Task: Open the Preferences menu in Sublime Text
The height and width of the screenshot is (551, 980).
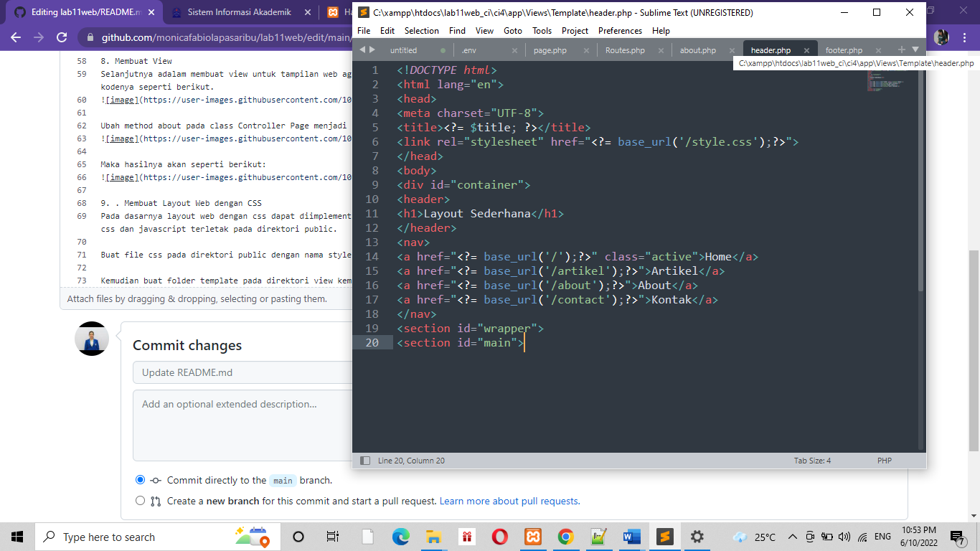Action: pos(619,30)
